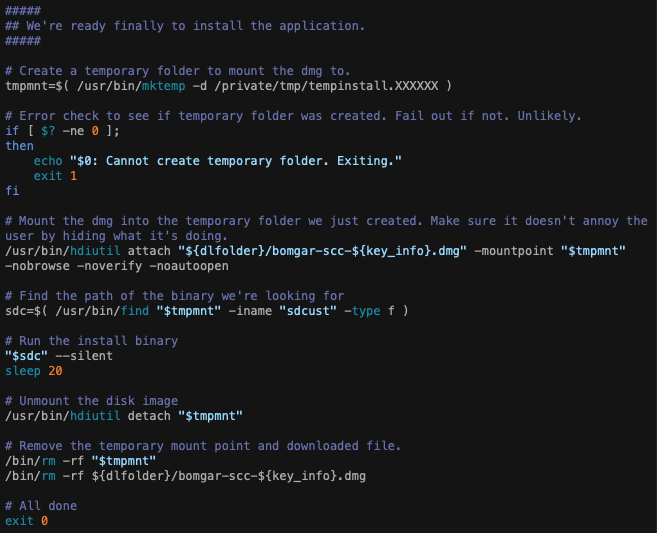Image resolution: width=657 pixels, height=533 pixels.
Task: Click the comment continuation "user by hiding what it's doing."
Action: click(x=116, y=236)
